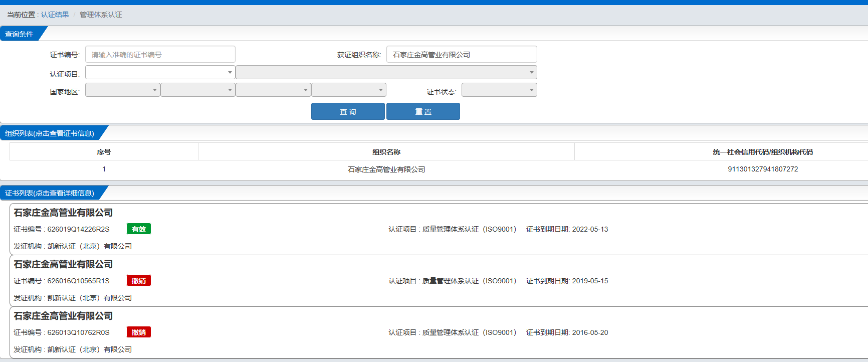The height and width of the screenshot is (362, 868).
Task: Open the second 国家地区 dropdown
Action: point(198,90)
